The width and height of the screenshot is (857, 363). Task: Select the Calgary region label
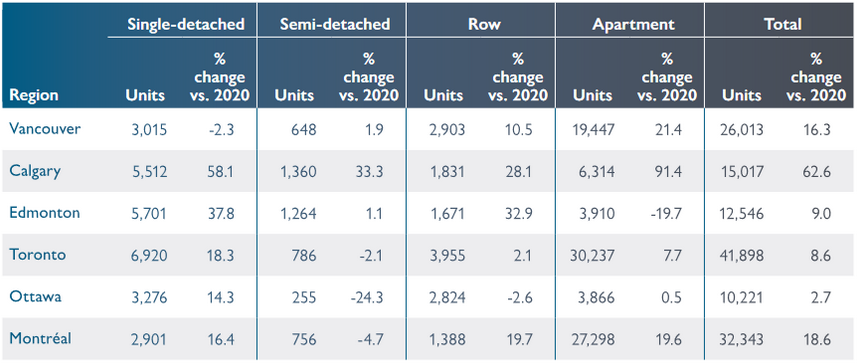35,171
